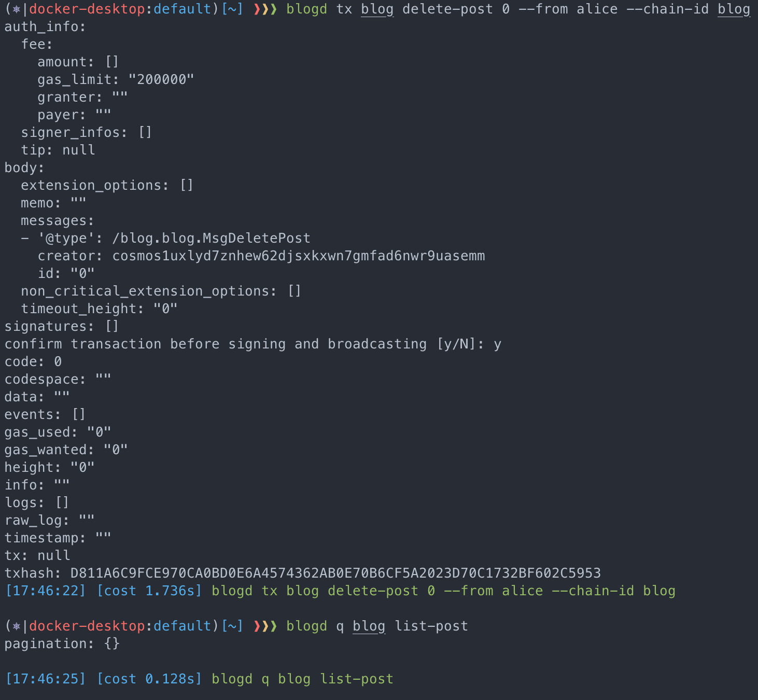Click the prompt arrows before 'blogd q blog'
The height and width of the screenshot is (700, 758).
pyautogui.click(x=265, y=626)
